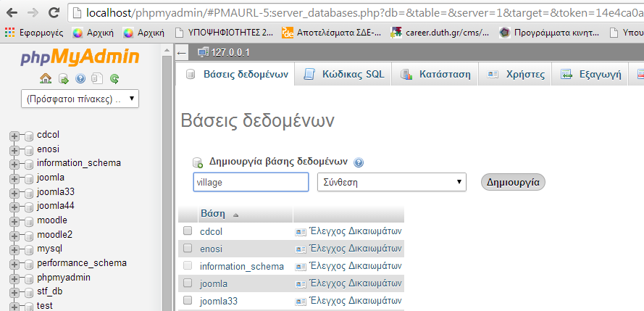Open the ΥΠΟΨΗΦΙΟΤΗΤΕΣ bookmark
Screen dimensions: 644x311
tap(224, 33)
